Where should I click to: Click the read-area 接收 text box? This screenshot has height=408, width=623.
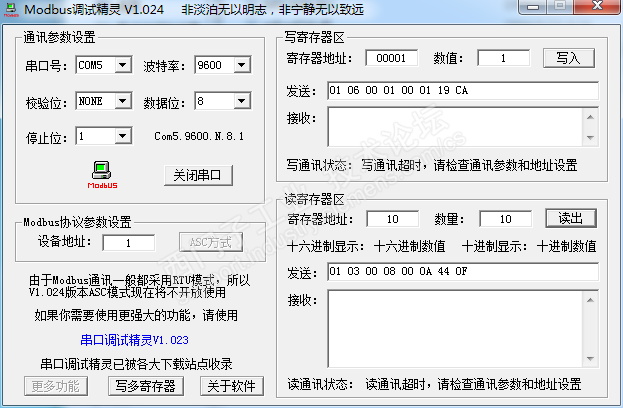pyautogui.click(x=455, y=329)
